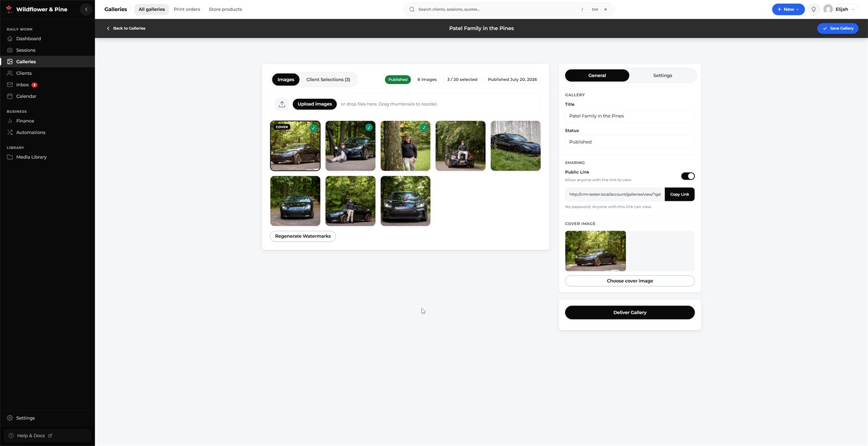Image resolution: width=868 pixels, height=446 pixels.
Task: Switch to the Settings panel tab
Action: (x=662, y=75)
